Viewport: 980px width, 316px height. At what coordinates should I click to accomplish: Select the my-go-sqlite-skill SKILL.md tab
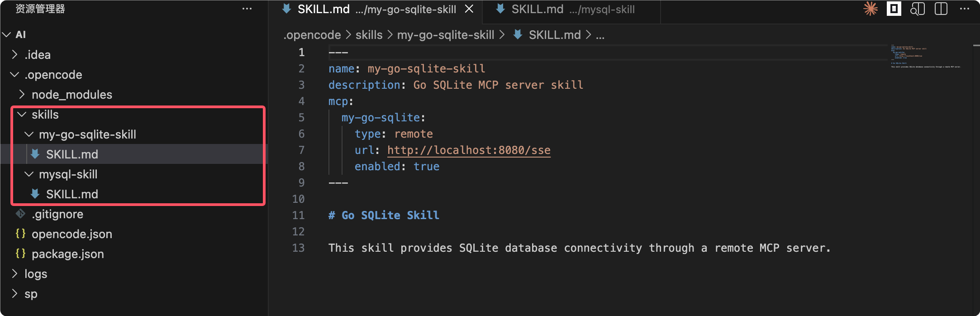click(376, 11)
